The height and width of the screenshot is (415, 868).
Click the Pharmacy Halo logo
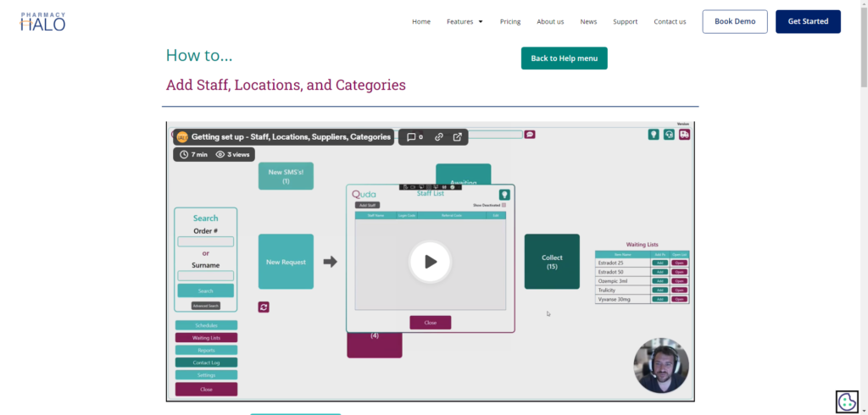coord(43,21)
